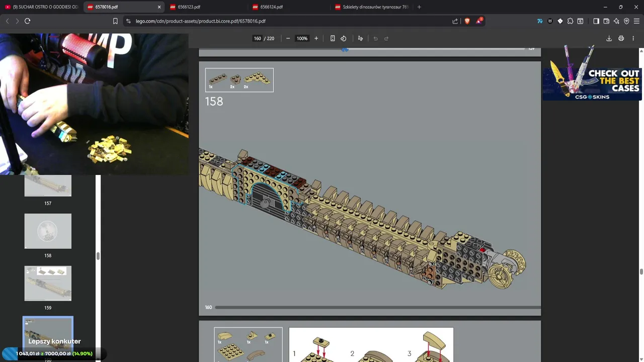Go forward in browser history
Viewport: 644px width, 362px height.
(x=17, y=21)
